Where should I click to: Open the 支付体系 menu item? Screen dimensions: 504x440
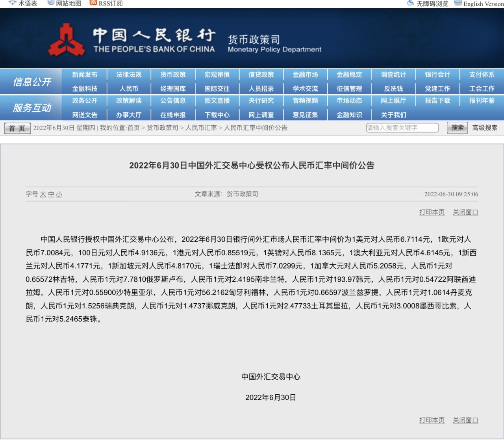click(x=482, y=74)
